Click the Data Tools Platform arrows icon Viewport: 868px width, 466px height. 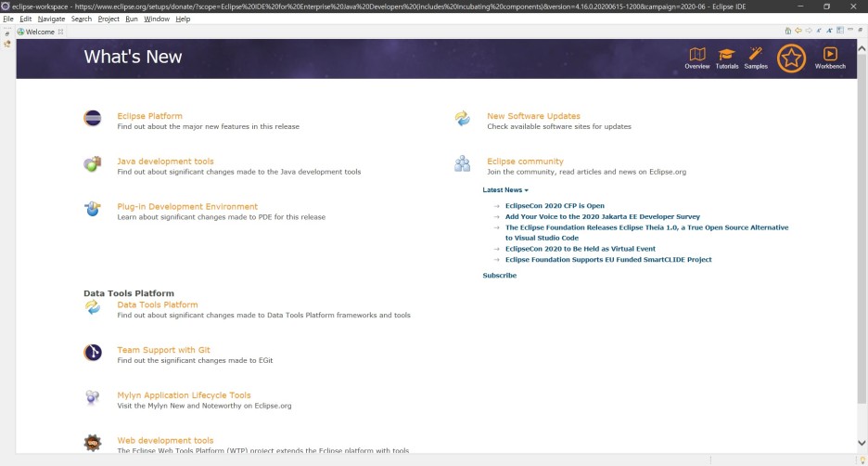pyautogui.click(x=93, y=307)
